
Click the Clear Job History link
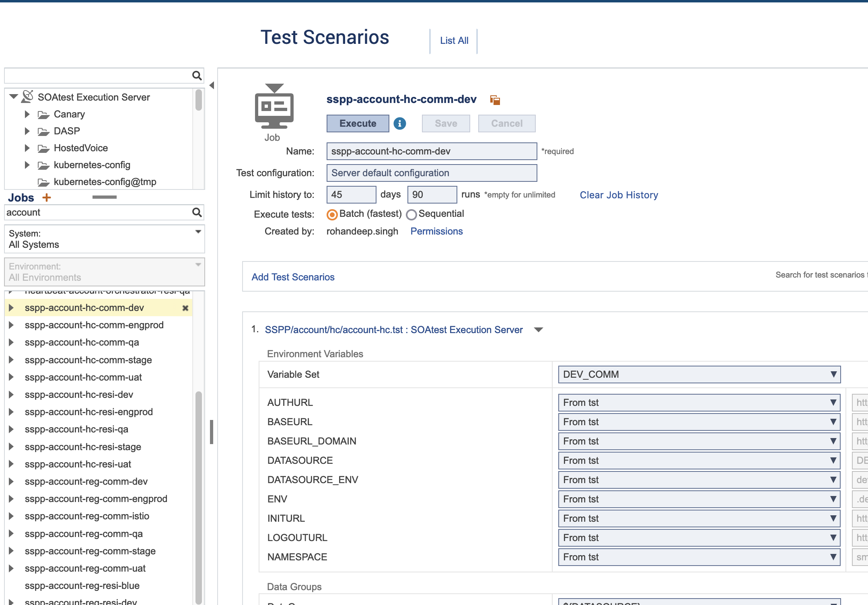(618, 195)
